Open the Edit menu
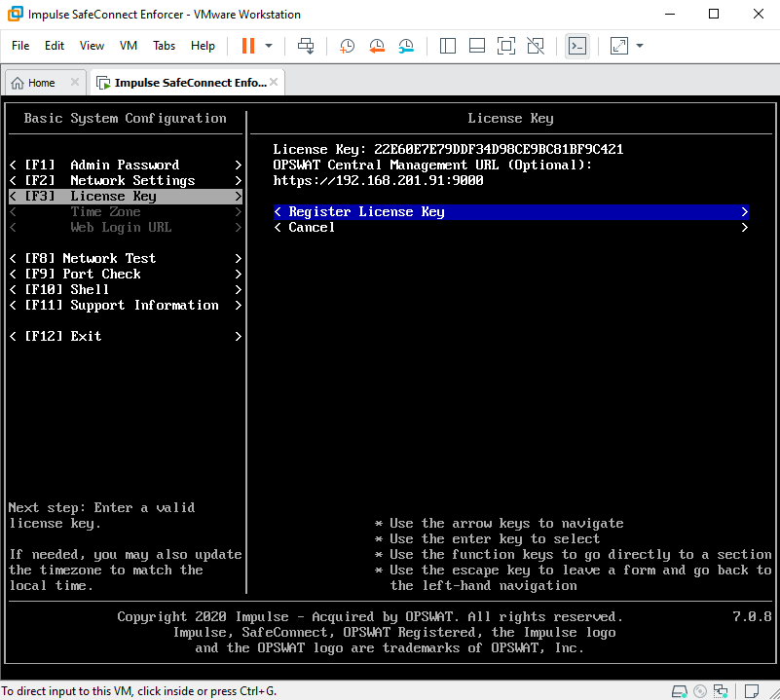The width and height of the screenshot is (780, 700). (x=55, y=46)
